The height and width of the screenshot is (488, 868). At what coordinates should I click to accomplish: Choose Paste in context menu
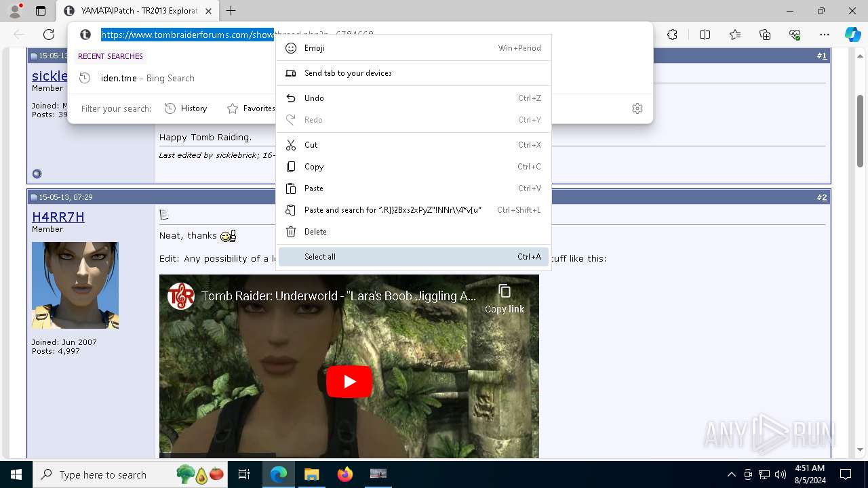point(414,188)
